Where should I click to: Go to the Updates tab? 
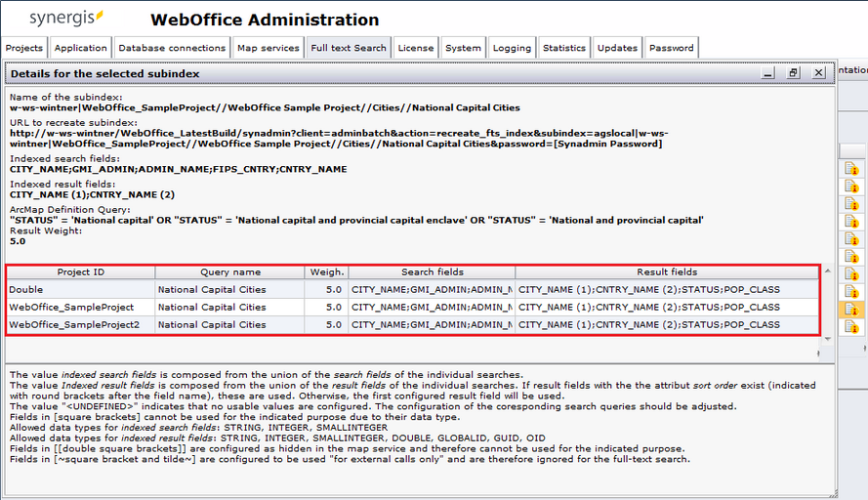click(617, 48)
